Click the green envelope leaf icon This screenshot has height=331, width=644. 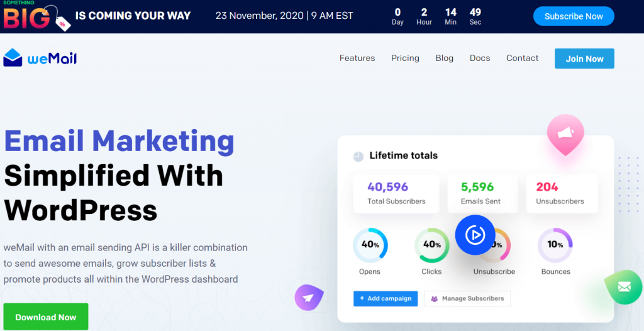point(623,287)
